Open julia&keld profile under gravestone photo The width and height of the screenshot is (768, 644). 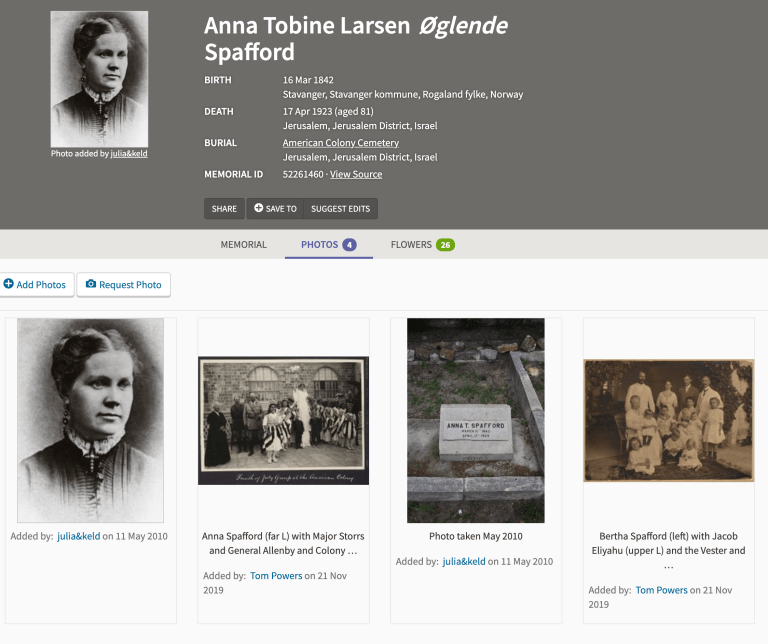point(470,562)
